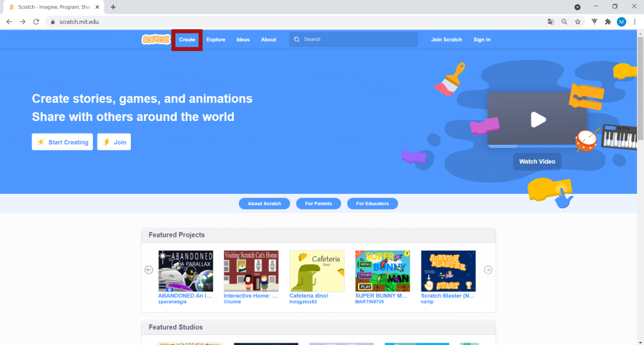Open the For Educators page

click(x=372, y=203)
